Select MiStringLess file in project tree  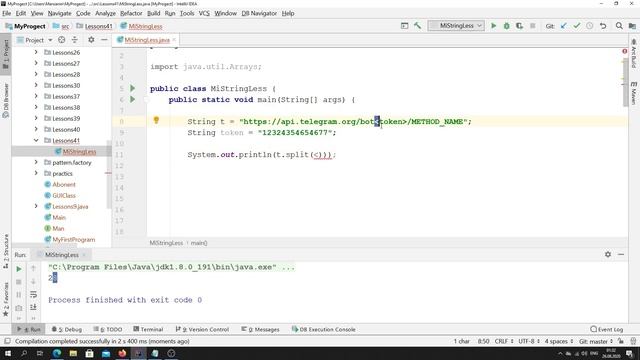[79, 151]
